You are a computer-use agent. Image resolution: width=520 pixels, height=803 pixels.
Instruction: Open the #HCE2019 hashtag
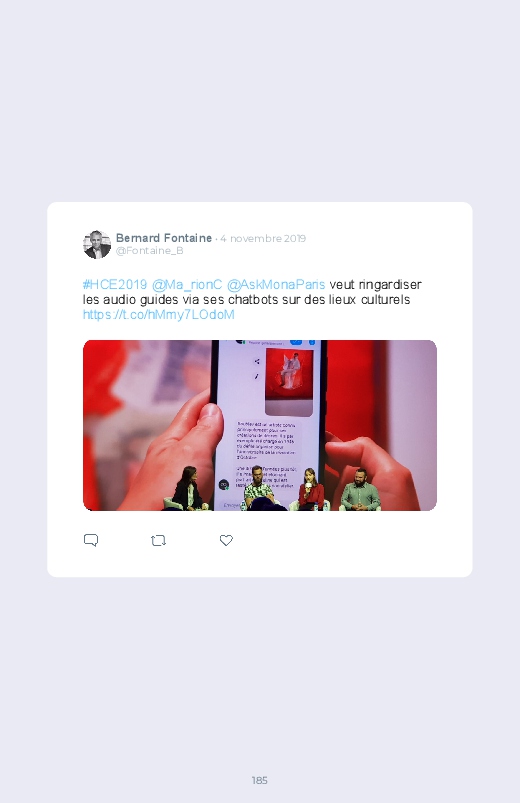(115, 284)
